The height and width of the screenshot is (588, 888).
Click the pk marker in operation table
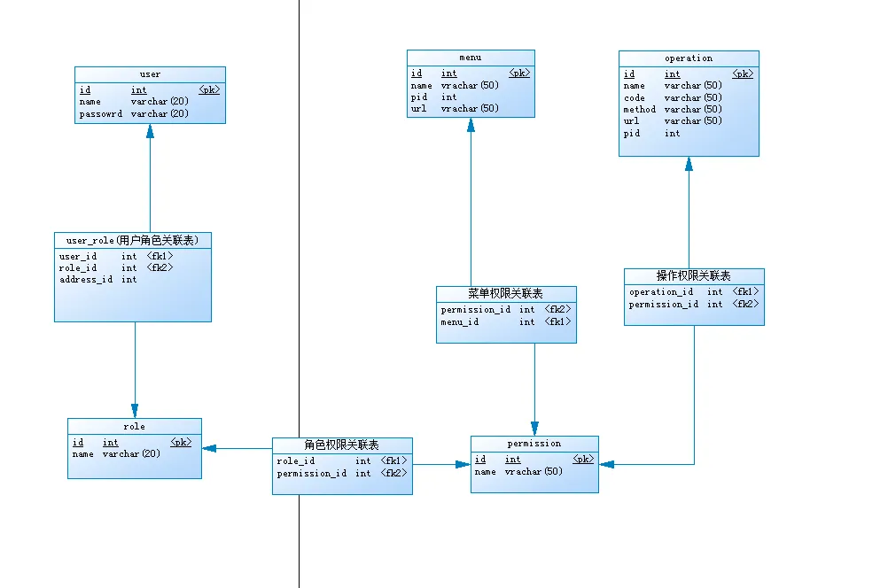[x=743, y=74]
